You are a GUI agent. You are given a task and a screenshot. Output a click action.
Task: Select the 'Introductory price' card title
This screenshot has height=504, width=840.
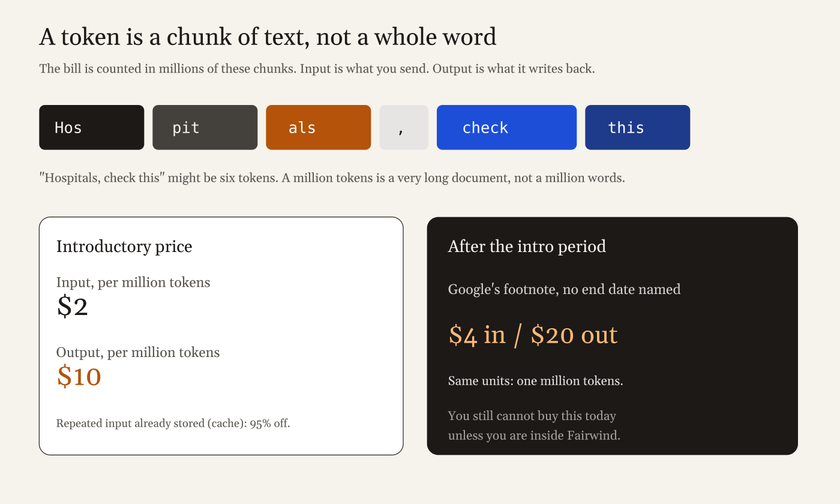pyautogui.click(x=124, y=247)
